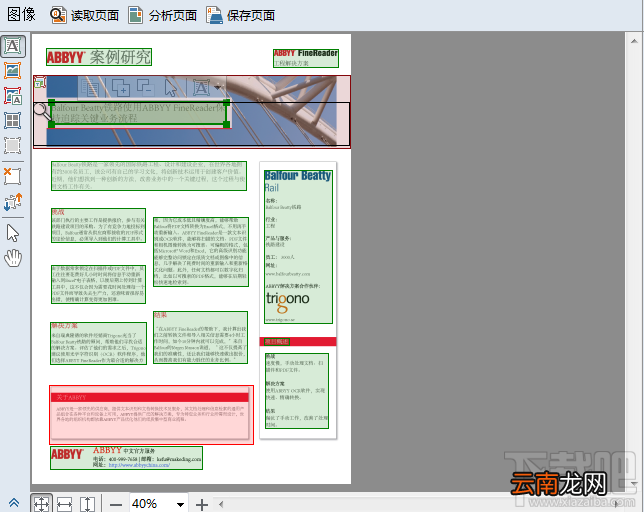Click the abbyychina.com link in footer area
This screenshot has width=644, height=512.
[139, 465]
